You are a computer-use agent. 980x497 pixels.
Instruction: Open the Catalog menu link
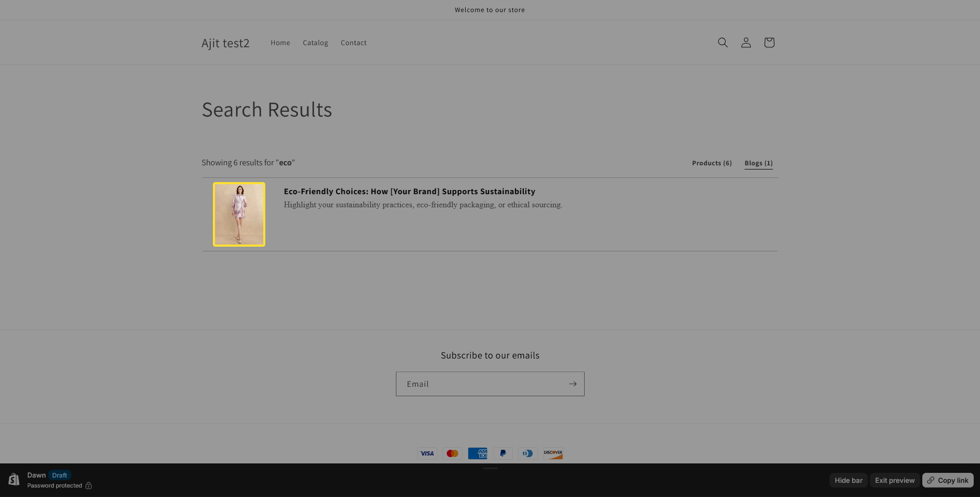[x=315, y=43]
